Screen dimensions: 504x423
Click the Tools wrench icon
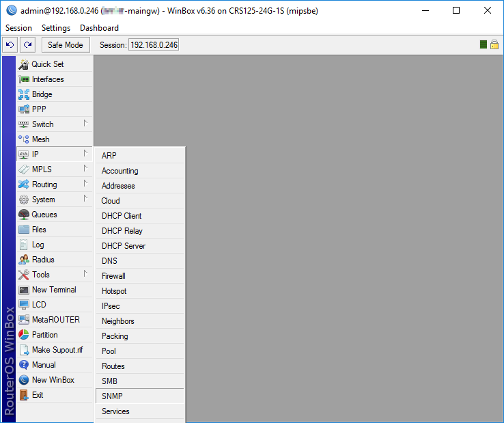click(x=24, y=275)
